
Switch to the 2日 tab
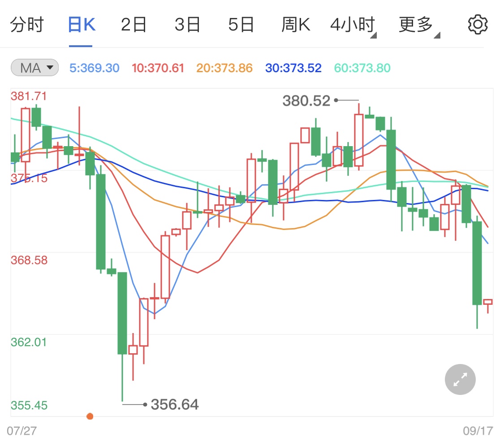tap(134, 25)
